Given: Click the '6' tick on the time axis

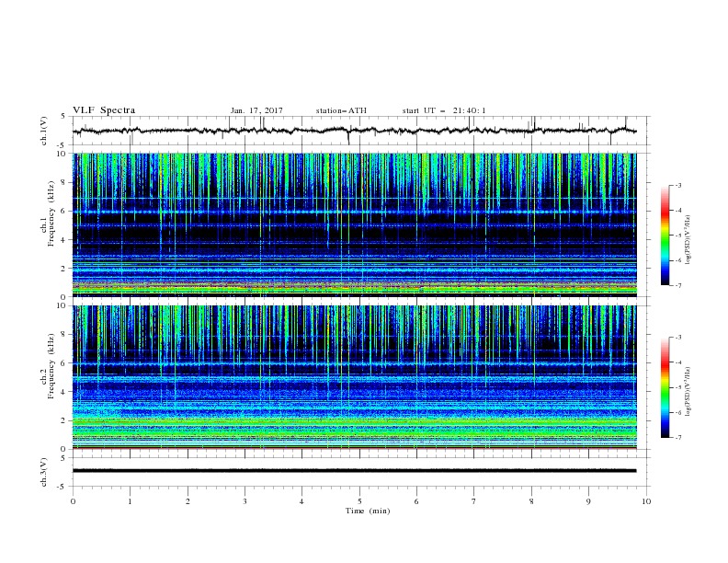Looking at the screenshot, I should (x=416, y=501).
